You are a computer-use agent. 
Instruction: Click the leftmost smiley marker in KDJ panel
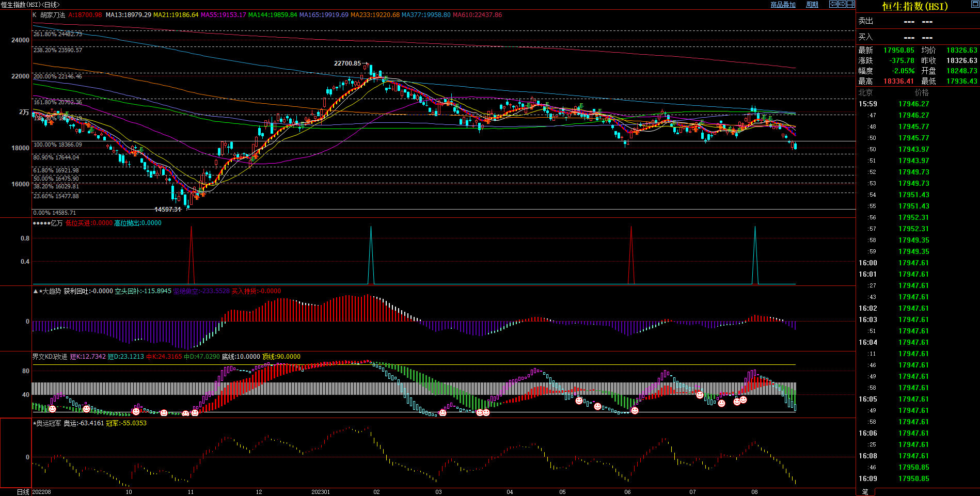(x=52, y=409)
